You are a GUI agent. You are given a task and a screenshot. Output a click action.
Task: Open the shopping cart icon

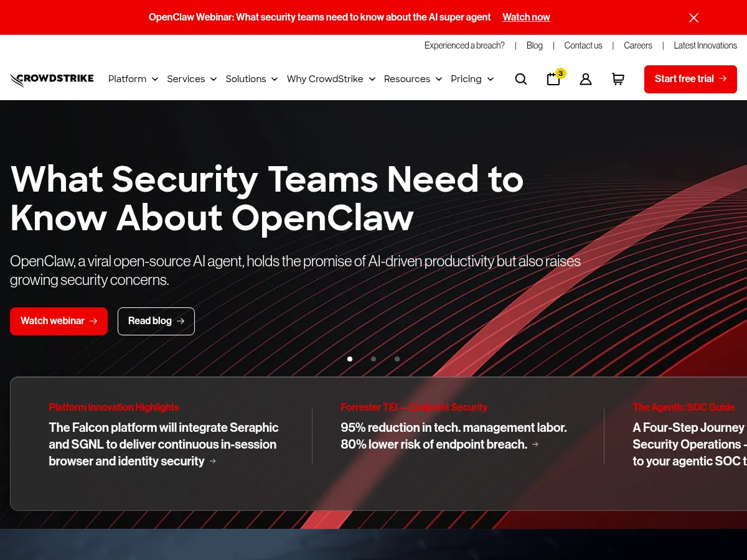(618, 79)
